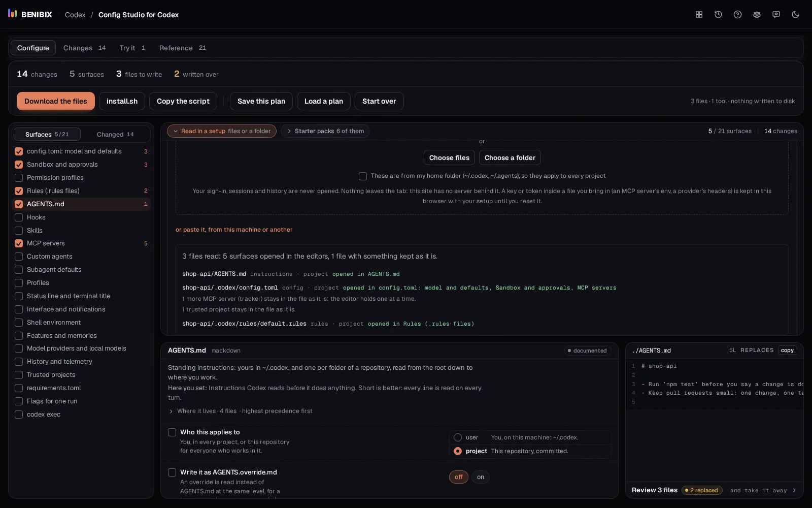
Task: Select the project scope radio button
Action: (x=458, y=451)
